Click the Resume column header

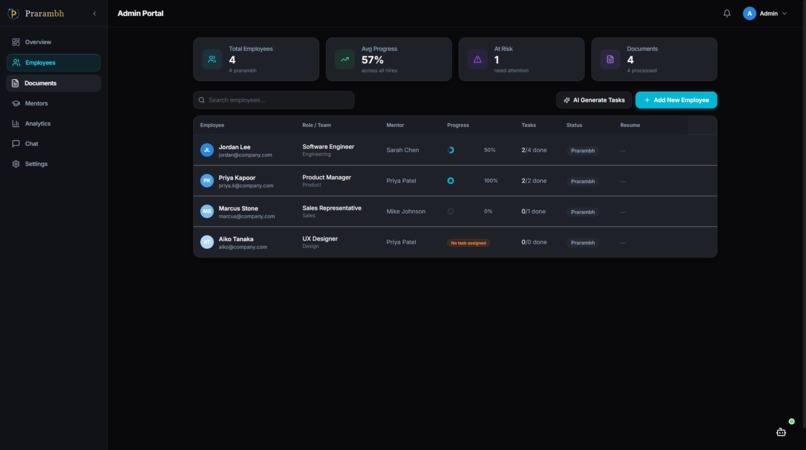tap(630, 125)
